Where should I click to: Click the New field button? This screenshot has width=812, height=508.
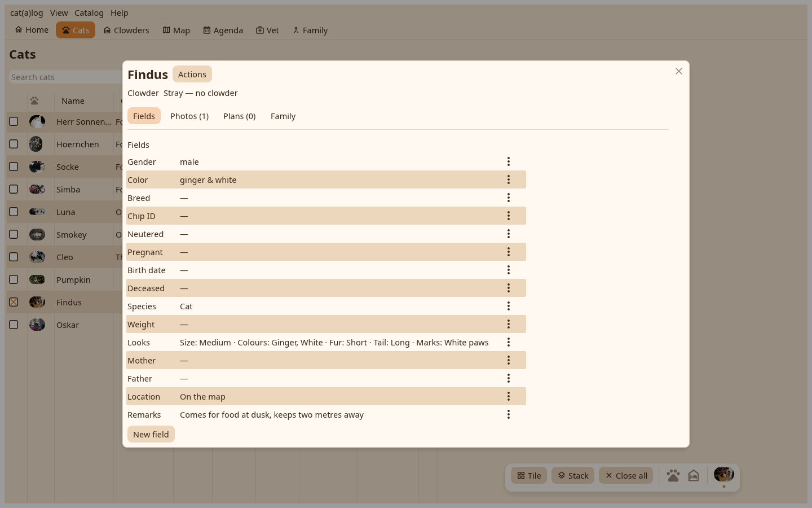tap(151, 434)
